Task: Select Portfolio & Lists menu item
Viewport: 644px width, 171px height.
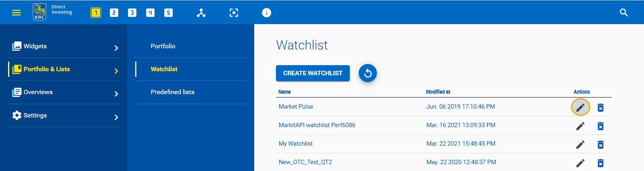Action: click(x=64, y=69)
